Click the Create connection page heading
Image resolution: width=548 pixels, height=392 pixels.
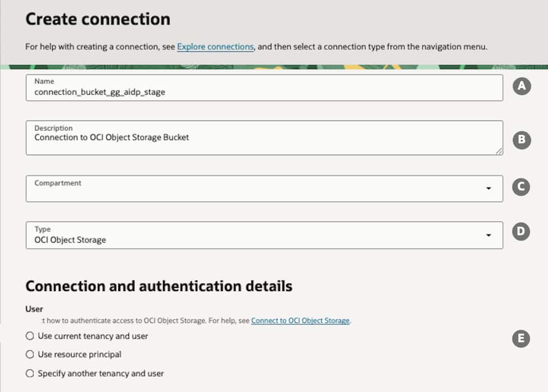coord(97,19)
